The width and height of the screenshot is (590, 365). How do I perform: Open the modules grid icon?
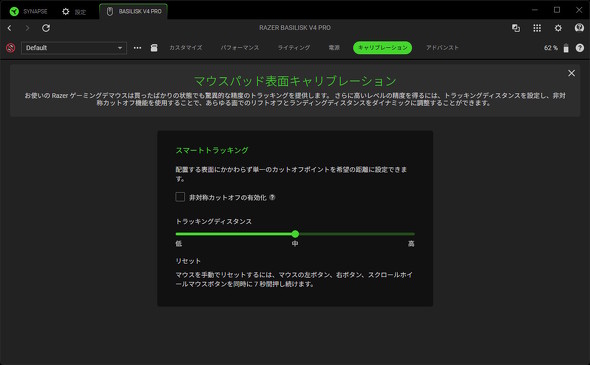click(537, 28)
